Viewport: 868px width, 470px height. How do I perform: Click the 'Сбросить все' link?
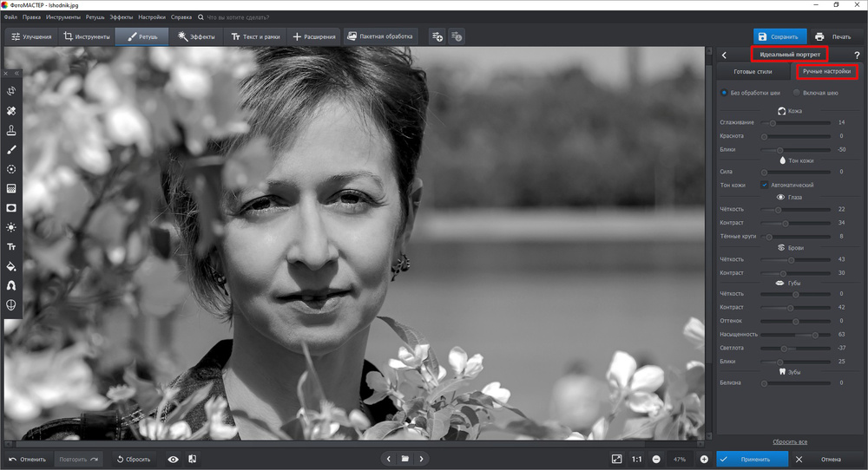click(790, 441)
